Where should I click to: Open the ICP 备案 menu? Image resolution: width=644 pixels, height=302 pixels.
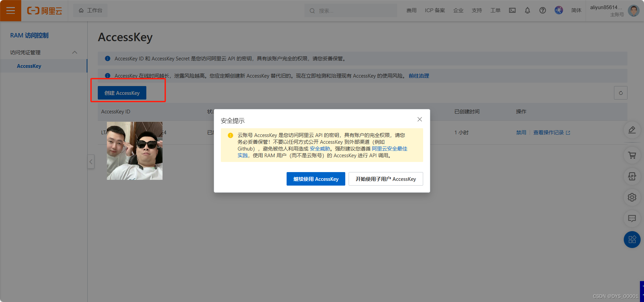(435, 10)
